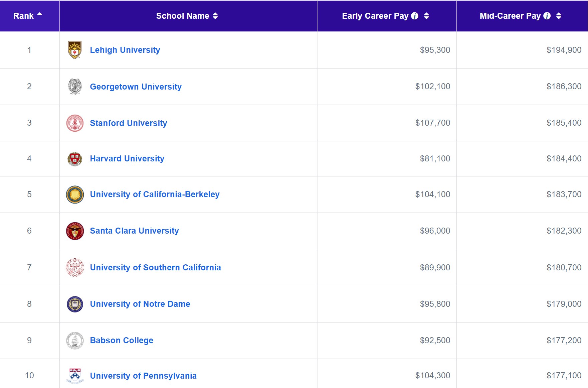588x388 pixels.
Task: Open the Harvard University link
Action: click(x=127, y=158)
